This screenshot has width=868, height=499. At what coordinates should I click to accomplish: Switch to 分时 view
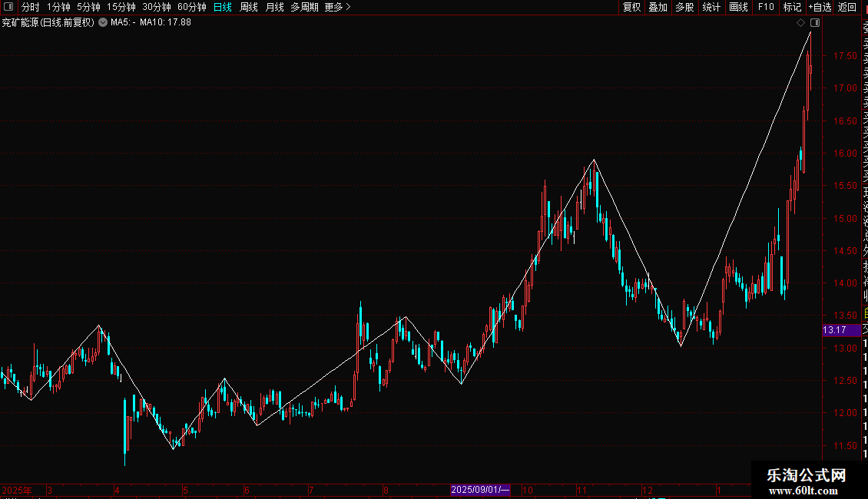point(31,7)
